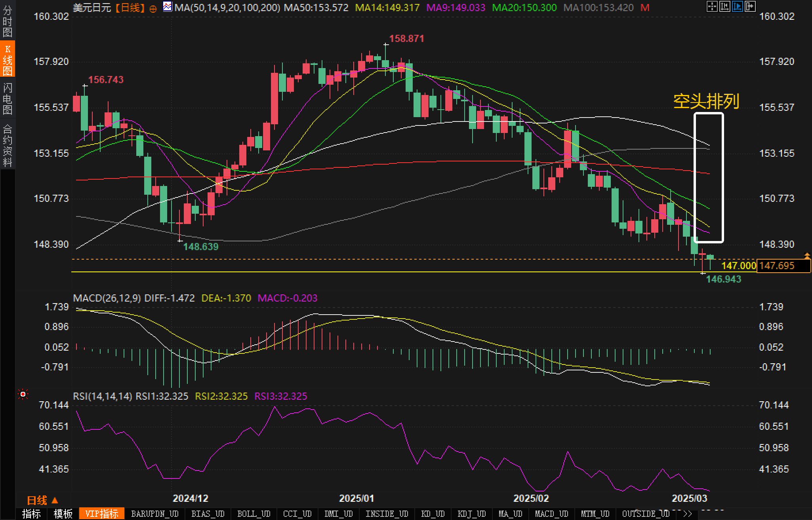The width and height of the screenshot is (812, 520).
Task: Click the DEA:-1.370 value
Action: point(226,298)
